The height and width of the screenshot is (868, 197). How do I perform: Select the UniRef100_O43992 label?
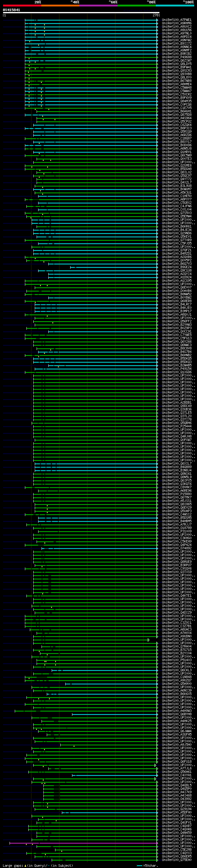point(176,799)
